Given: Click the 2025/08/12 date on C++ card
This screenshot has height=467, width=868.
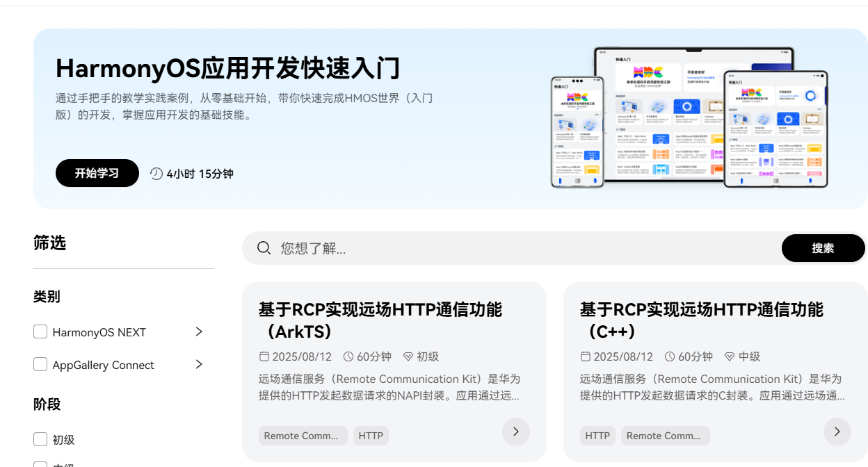Looking at the screenshot, I should click(x=623, y=357).
